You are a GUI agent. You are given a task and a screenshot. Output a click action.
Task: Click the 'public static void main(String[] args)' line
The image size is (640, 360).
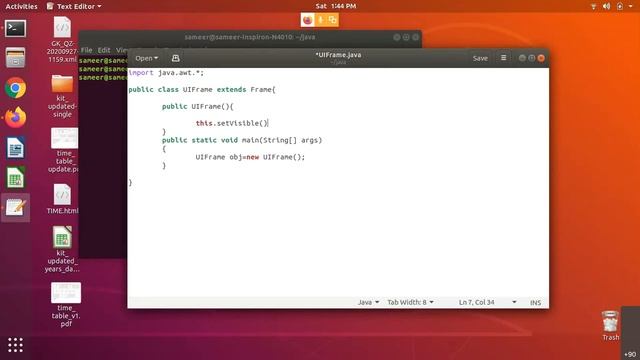[242, 140]
